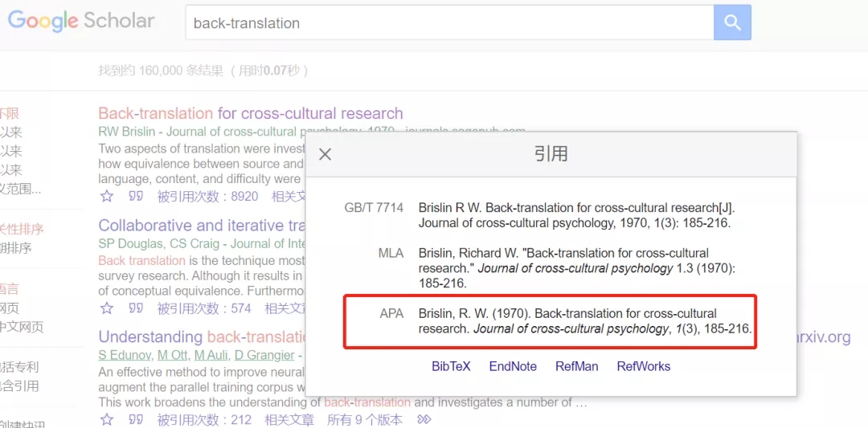The height and width of the screenshot is (428, 868).
Task: Open RefWorks export link
Action: coord(643,366)
